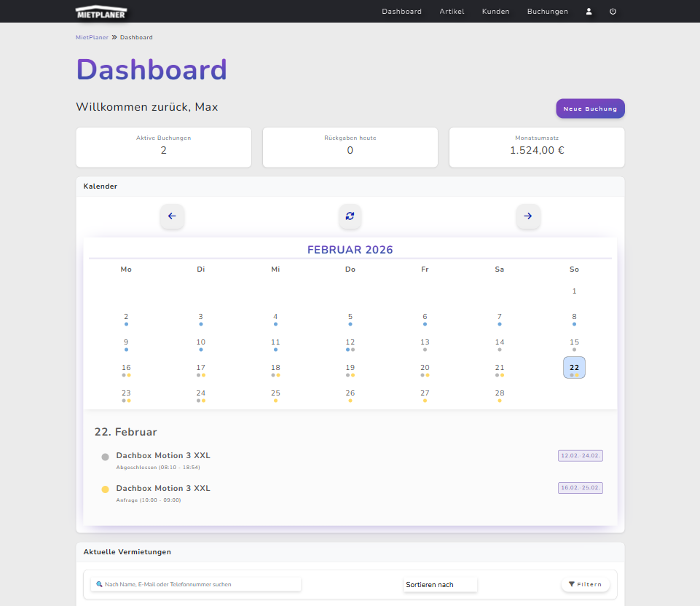Click the magnifier icon in the search field
700x606 pixels.
[x=99, y=584]
